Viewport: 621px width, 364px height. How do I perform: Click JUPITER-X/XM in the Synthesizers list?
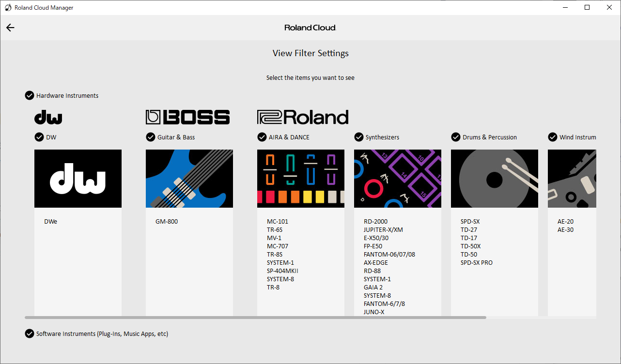tap(383, 230)
